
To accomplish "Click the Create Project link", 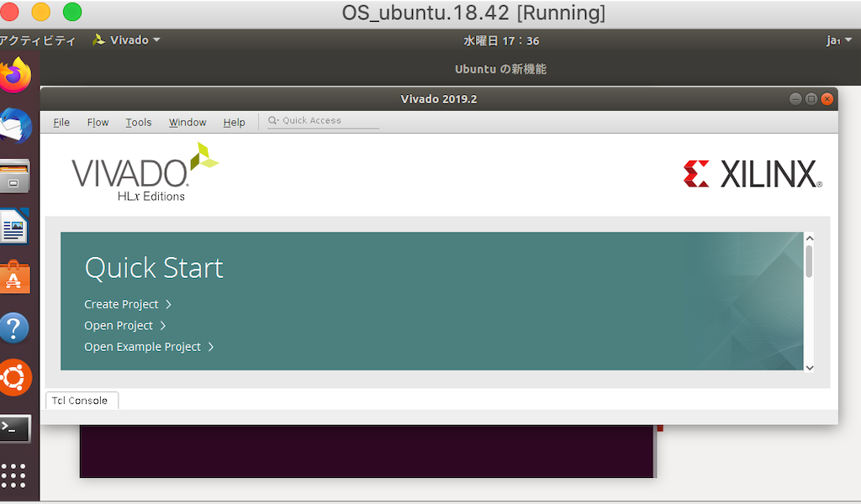I will pyautogui.click(x=128, y=304).
